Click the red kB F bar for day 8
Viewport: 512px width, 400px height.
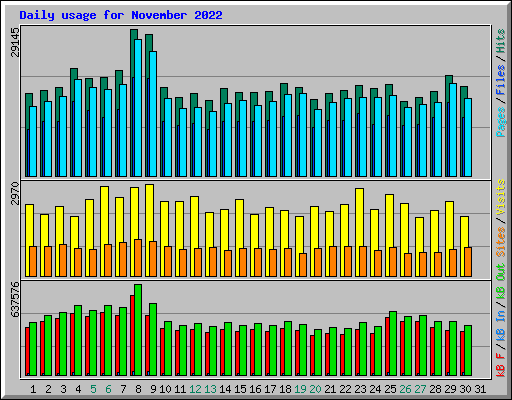coord(132,333)
